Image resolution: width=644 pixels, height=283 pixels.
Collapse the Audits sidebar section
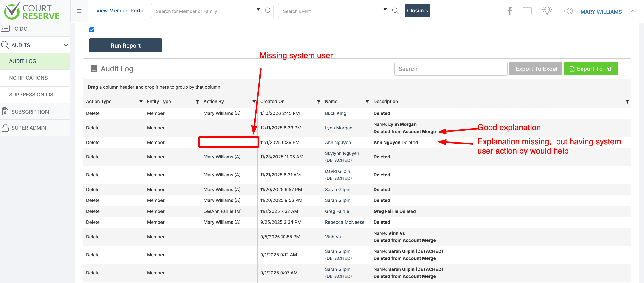[66, 45]
